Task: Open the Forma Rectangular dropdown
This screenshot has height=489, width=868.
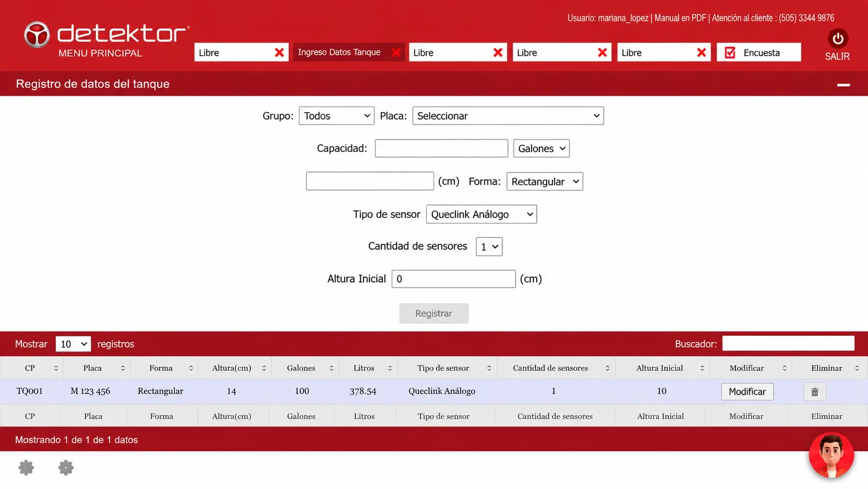Action: 545,181
